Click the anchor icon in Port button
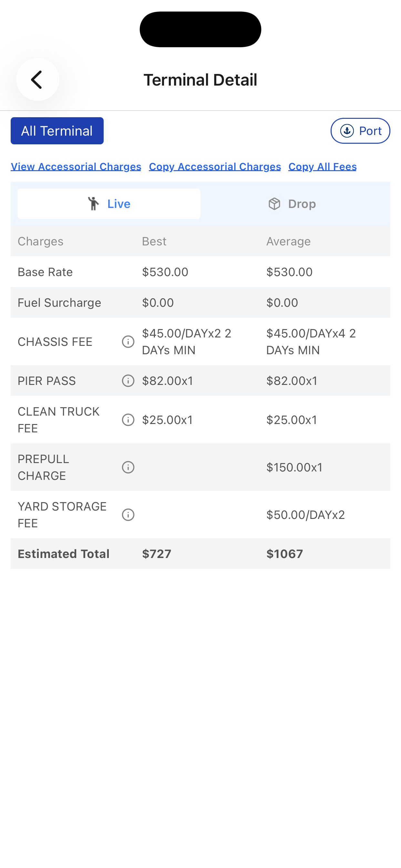Screen dimensions: 401x868 tap(347, 131)
